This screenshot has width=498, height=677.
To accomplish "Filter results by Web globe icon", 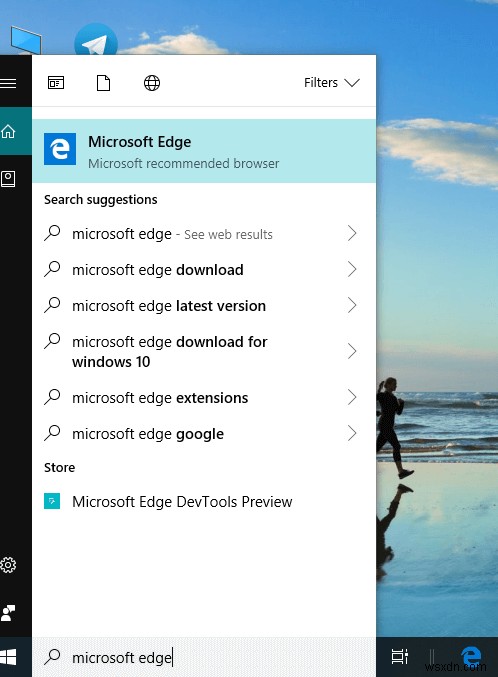I will click(152, 82).
